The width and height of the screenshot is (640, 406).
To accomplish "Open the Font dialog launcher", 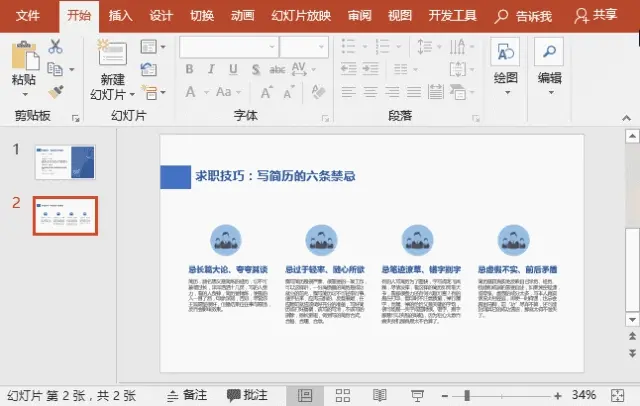I will click(x=325, y=118).
